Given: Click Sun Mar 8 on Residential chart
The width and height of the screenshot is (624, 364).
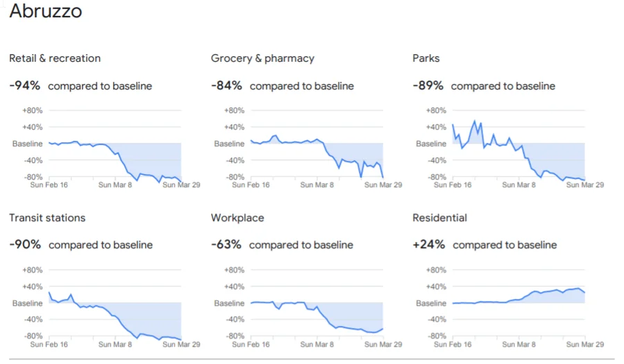Looking at the screenshot, I should click(518, 344).
